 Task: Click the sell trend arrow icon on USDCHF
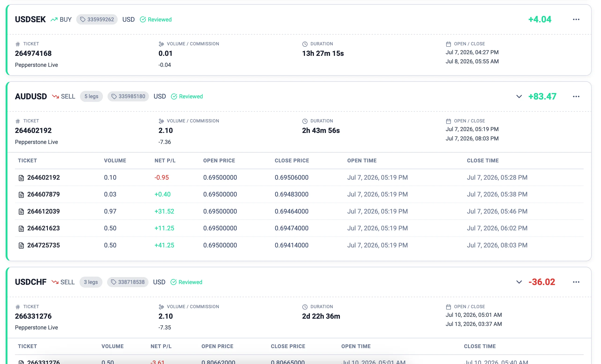55,282
